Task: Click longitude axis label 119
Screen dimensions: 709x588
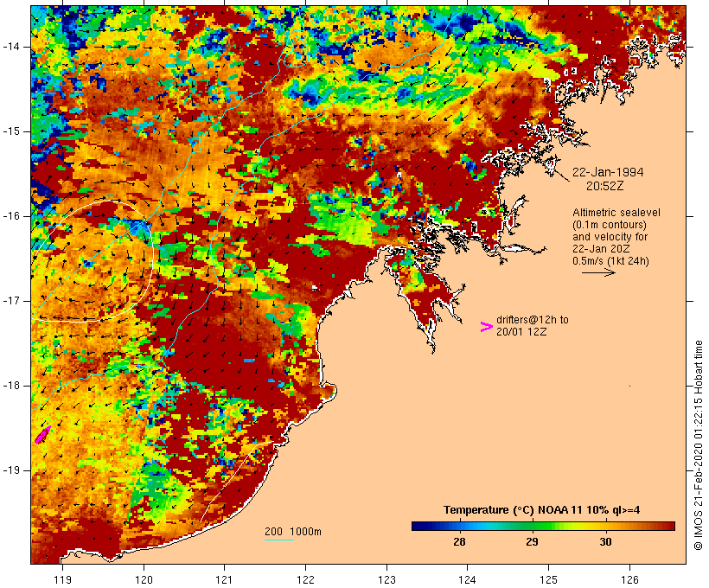Action: tap(62, 579)
